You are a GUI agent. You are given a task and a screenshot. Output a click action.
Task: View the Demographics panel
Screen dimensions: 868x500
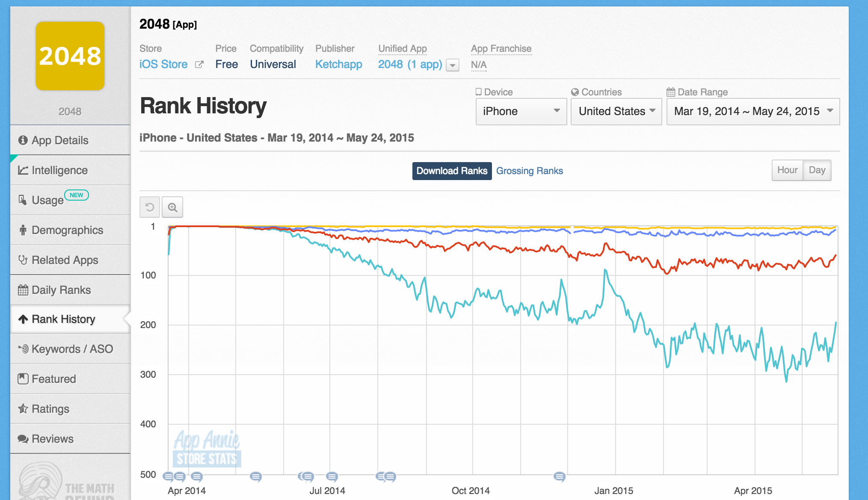click(67, 230)
